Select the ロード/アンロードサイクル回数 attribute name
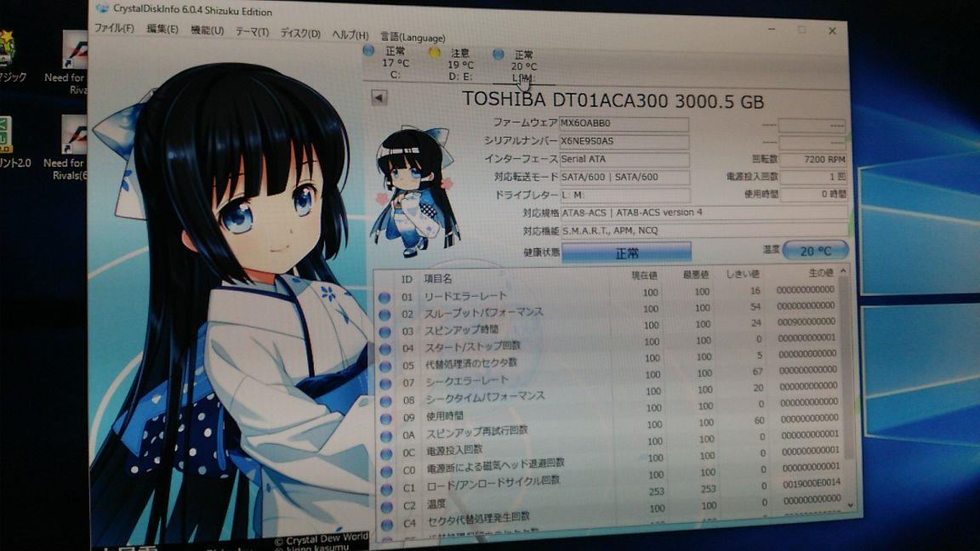980x551 pixels. [x=493, y=483]
